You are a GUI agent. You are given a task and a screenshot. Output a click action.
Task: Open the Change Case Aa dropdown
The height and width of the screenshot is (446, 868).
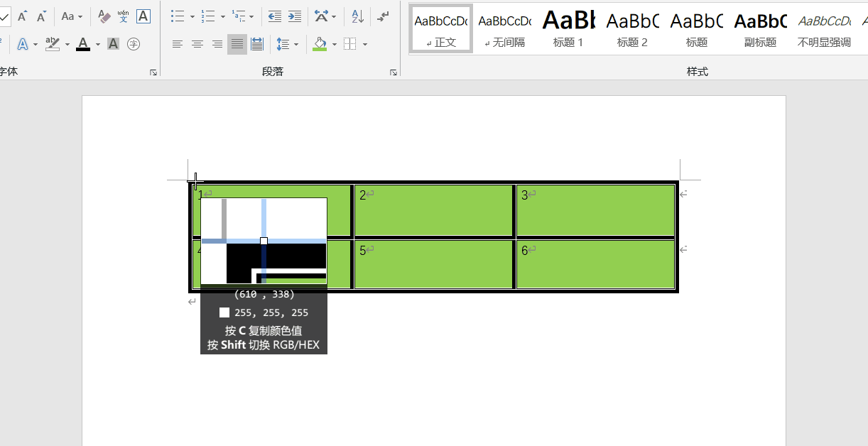[x=72, y=16]
